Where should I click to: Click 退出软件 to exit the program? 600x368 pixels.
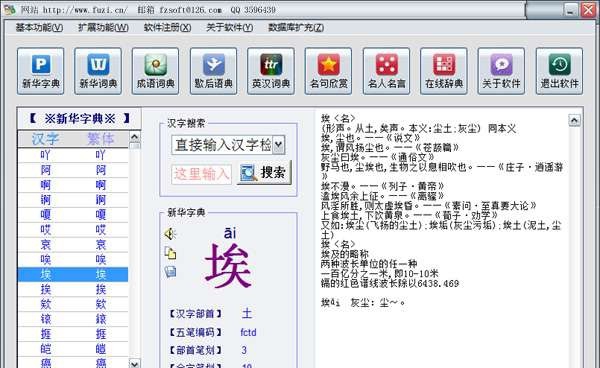559,71
